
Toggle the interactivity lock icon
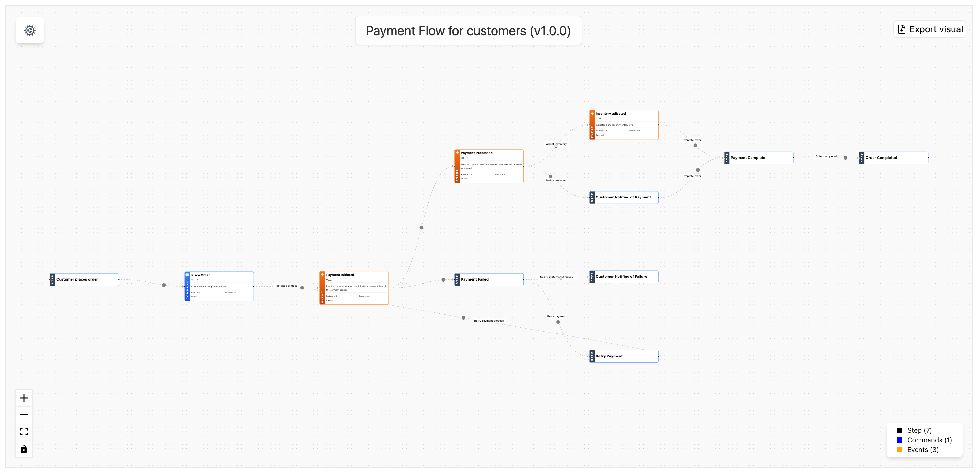coord(24,449)
